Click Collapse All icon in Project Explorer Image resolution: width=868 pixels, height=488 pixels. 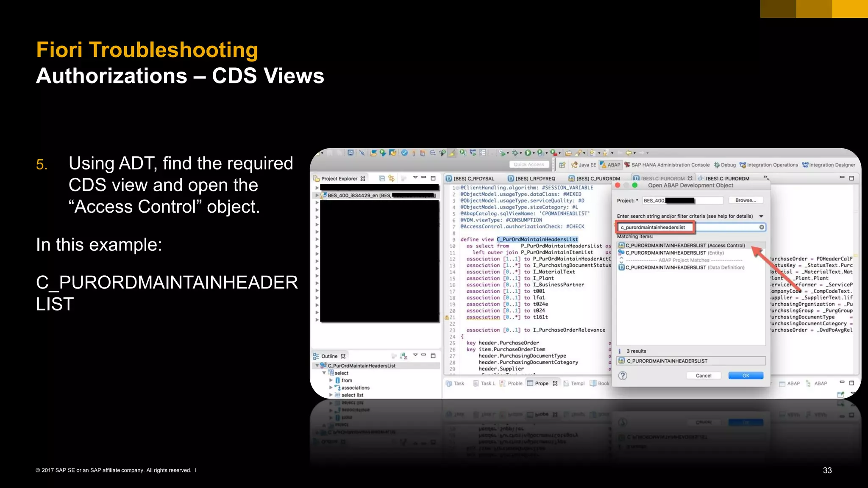coord(382,178)
